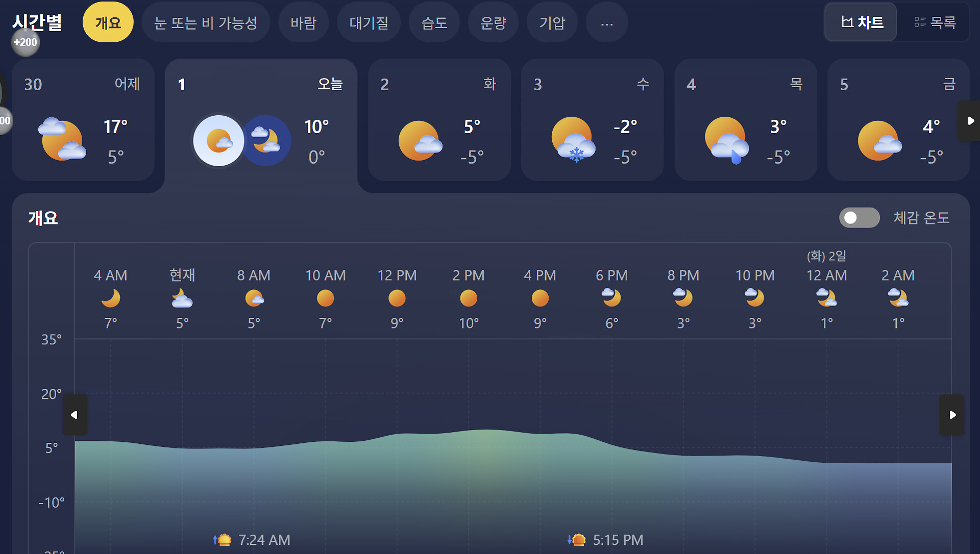The width and height of the screenshot is (980, 554).
Task: Toggle the 체감 온도 switch
Action: (859, 218)
